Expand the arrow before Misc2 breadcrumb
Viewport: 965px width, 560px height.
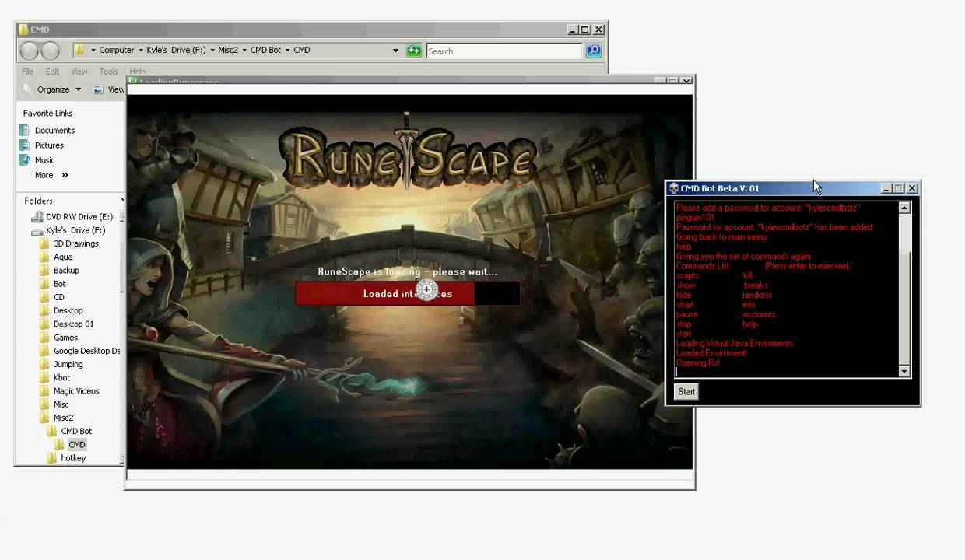tap(212, 51)
